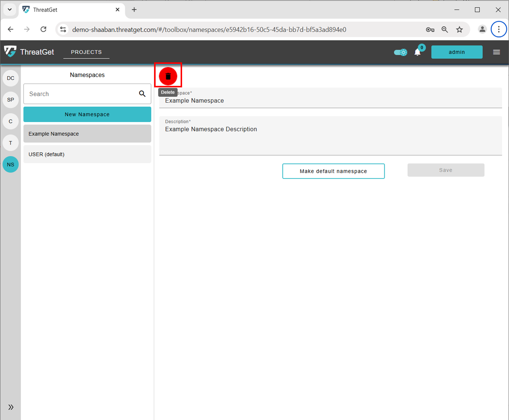Open the hamburger menu
The width and height of the screenshot is (509, 420).
pos(496,52)
